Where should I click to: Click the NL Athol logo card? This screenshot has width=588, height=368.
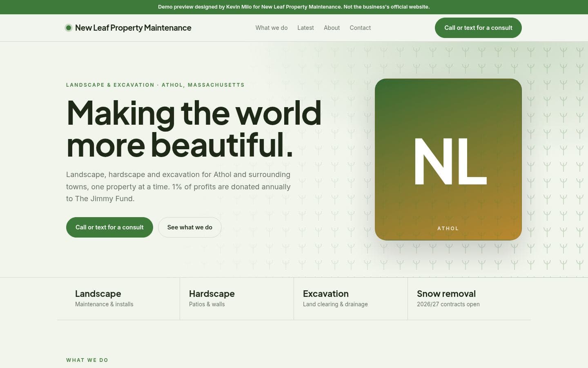pos(448,159)
